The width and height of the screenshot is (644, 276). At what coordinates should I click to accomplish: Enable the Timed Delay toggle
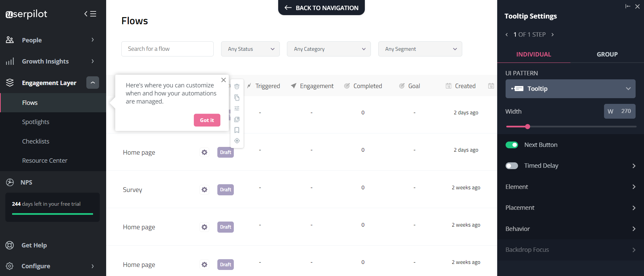click(512, 166)
